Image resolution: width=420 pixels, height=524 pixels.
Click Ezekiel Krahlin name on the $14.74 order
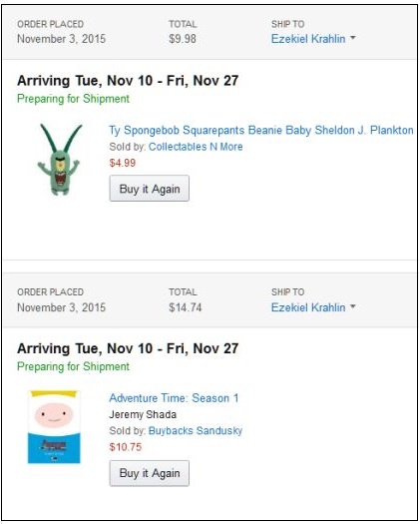[x=308, y=307]
